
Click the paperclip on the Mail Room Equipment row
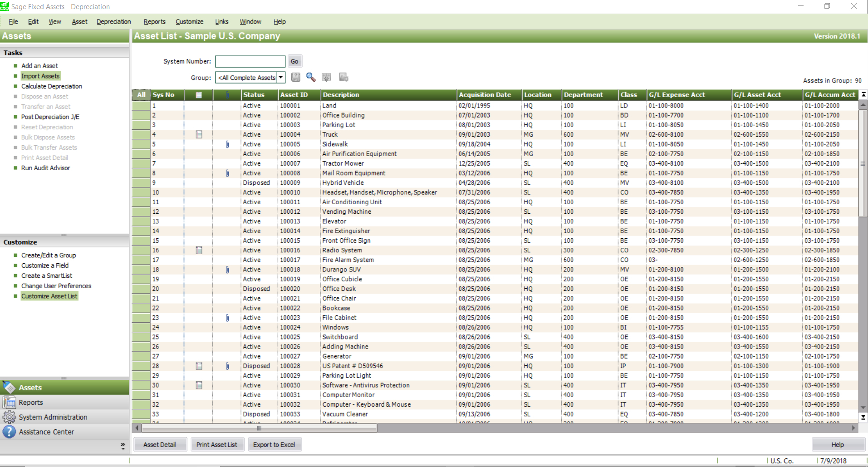227,173
